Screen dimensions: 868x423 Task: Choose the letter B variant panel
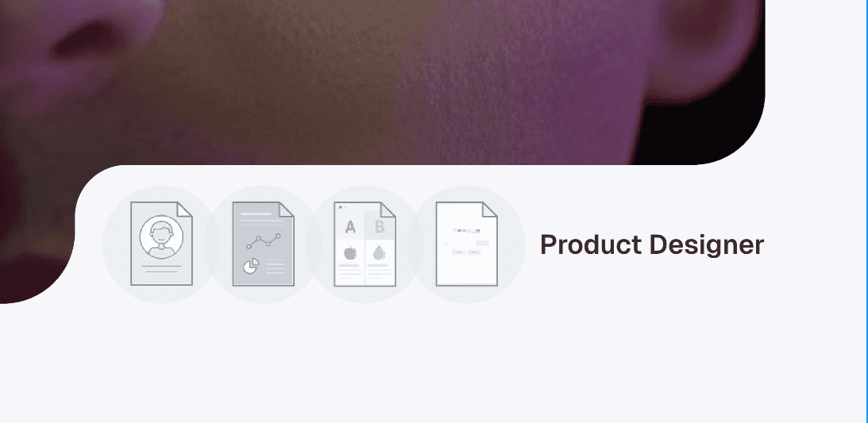click(x=380, y=225)
